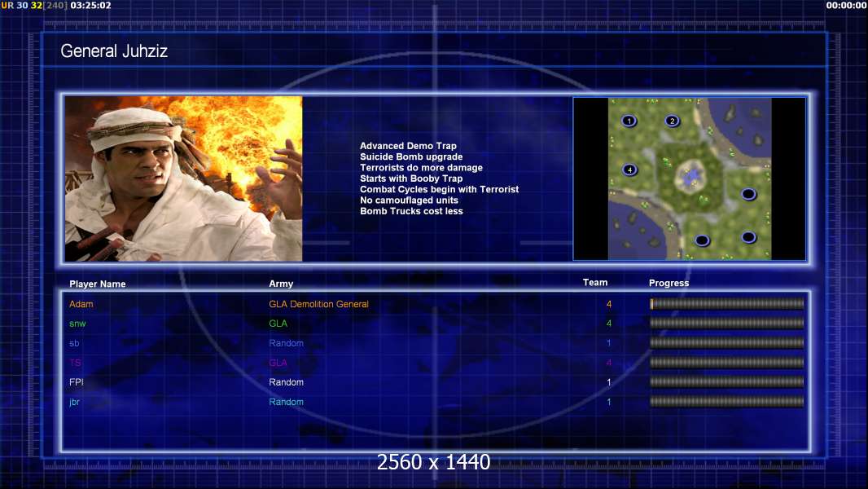Select player name Adam
This screenshot has width=868, height=489.
click(81, 304)
